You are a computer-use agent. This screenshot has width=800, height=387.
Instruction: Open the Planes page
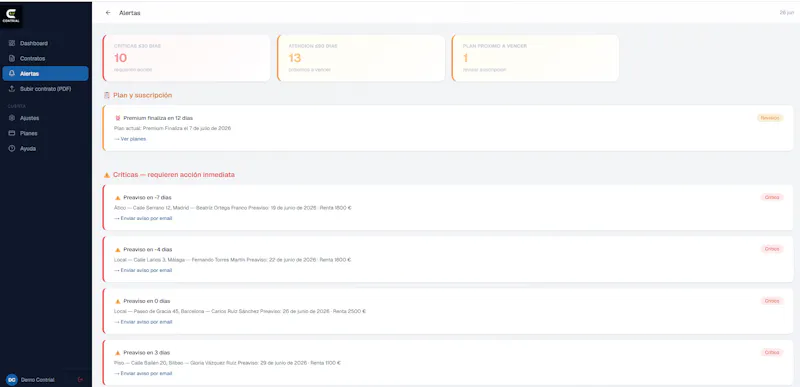(45, 133)
